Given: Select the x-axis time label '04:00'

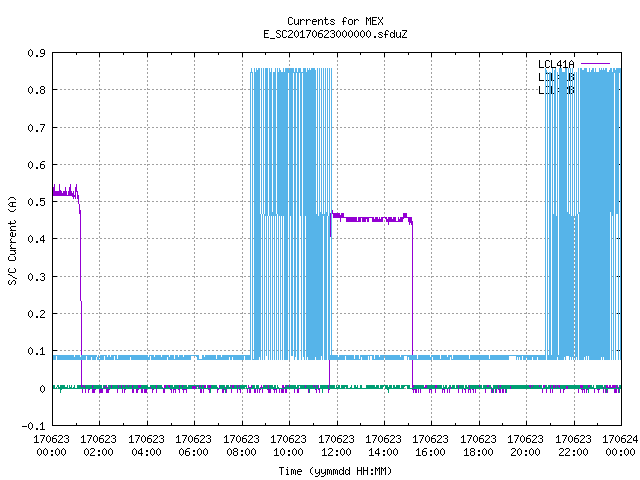Looking at the screenshot, I should tap(146, 452).
